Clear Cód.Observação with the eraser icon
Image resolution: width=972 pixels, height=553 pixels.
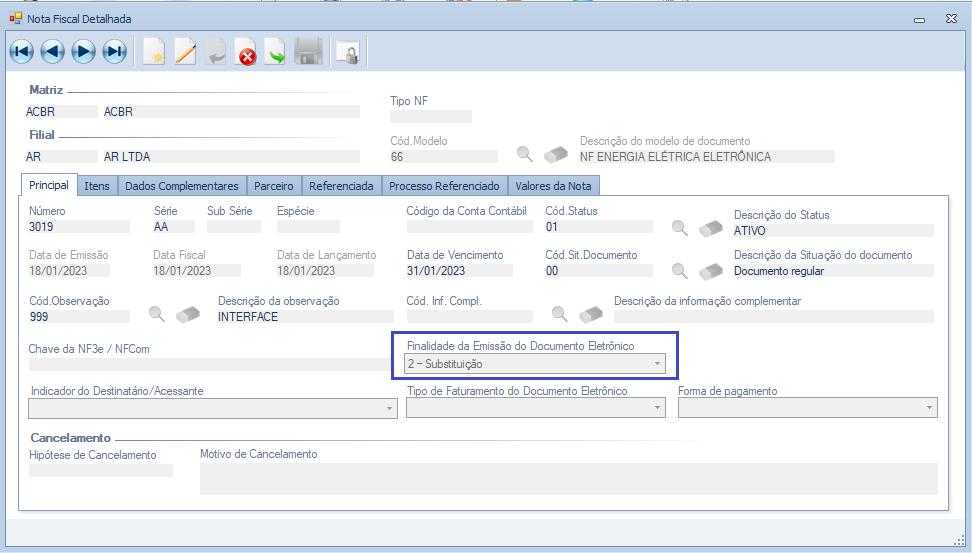188,314
